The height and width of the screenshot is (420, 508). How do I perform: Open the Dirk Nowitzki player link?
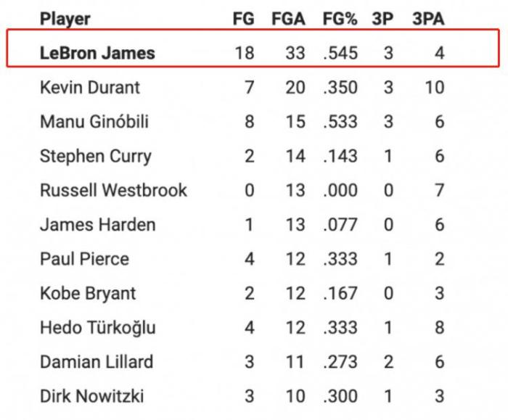tap(92, 396)
